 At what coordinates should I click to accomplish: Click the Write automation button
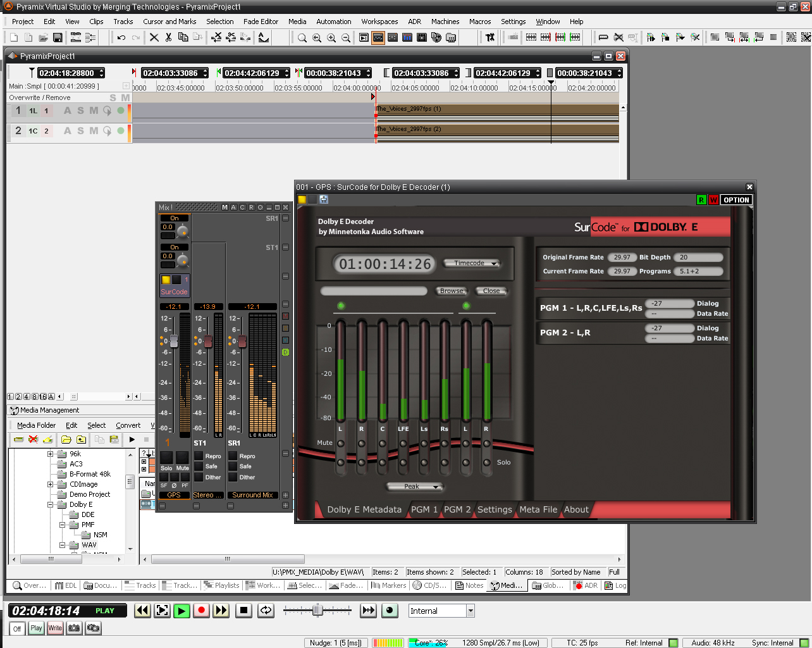pyautogui.click(x=55, y=628)
